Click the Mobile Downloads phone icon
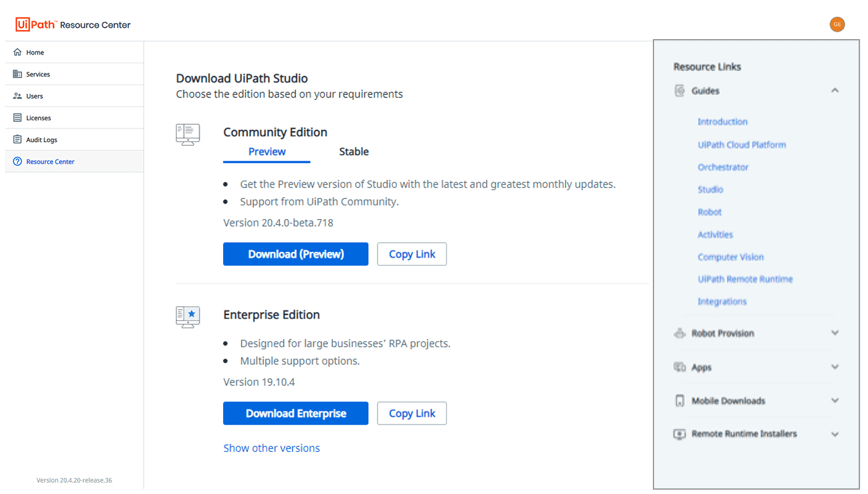The image size is (868, 494). [x=680, y=401]
